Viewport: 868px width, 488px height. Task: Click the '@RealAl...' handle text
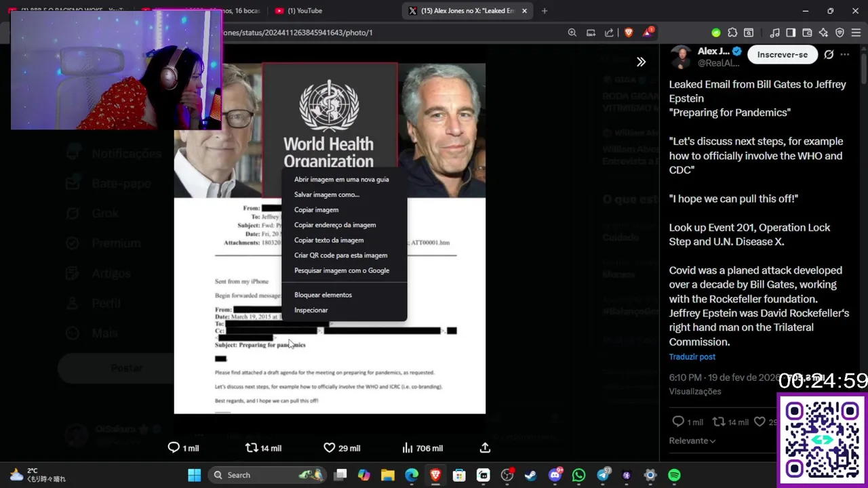click(x=719, y=63)
